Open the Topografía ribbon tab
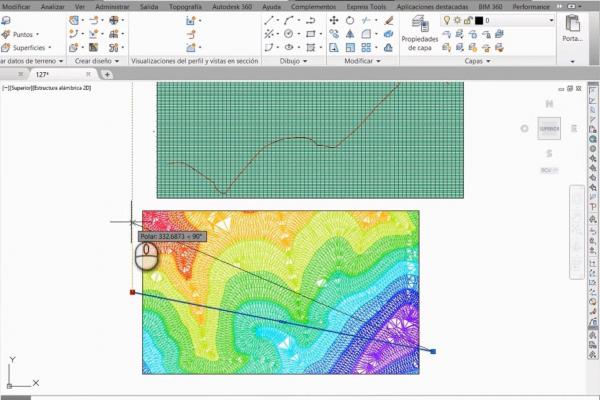Image resolution: width=600 pixels, height=400 pixels. [x=184, y=6]
